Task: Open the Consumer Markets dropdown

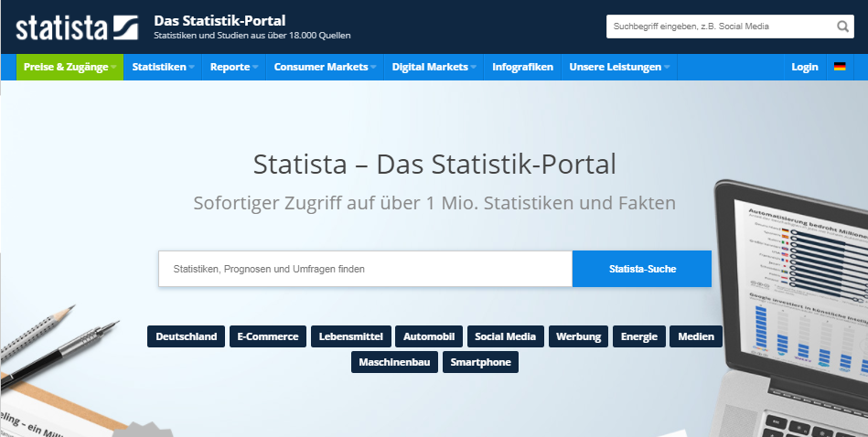Action: (x=325, y=67)
